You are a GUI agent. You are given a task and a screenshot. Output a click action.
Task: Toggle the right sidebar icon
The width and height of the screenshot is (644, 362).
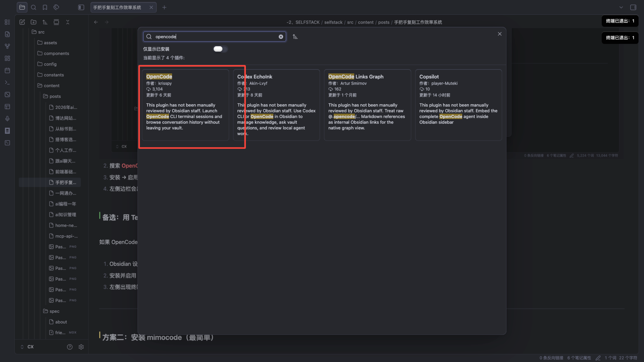coord(633,7)
